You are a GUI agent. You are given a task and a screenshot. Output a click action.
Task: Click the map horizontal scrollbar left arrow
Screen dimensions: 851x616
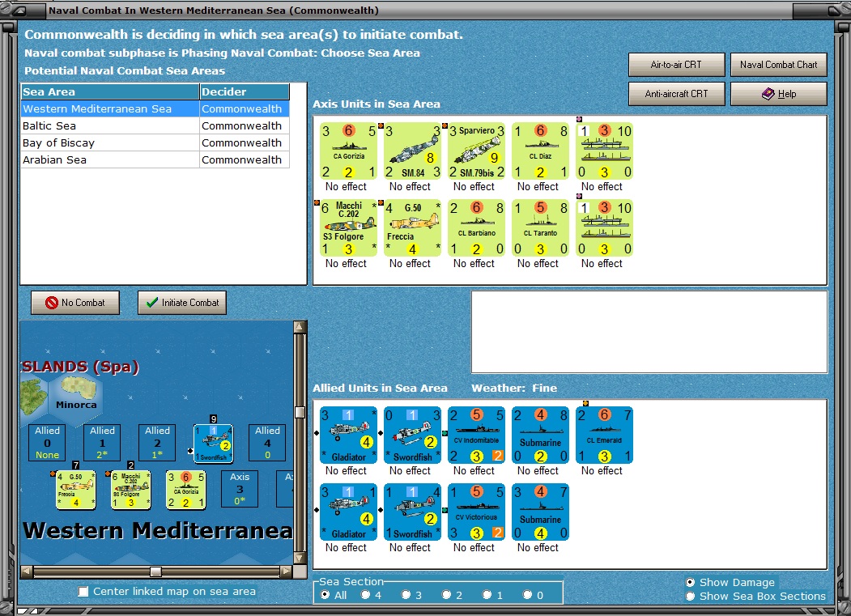[x=27, y=571]
